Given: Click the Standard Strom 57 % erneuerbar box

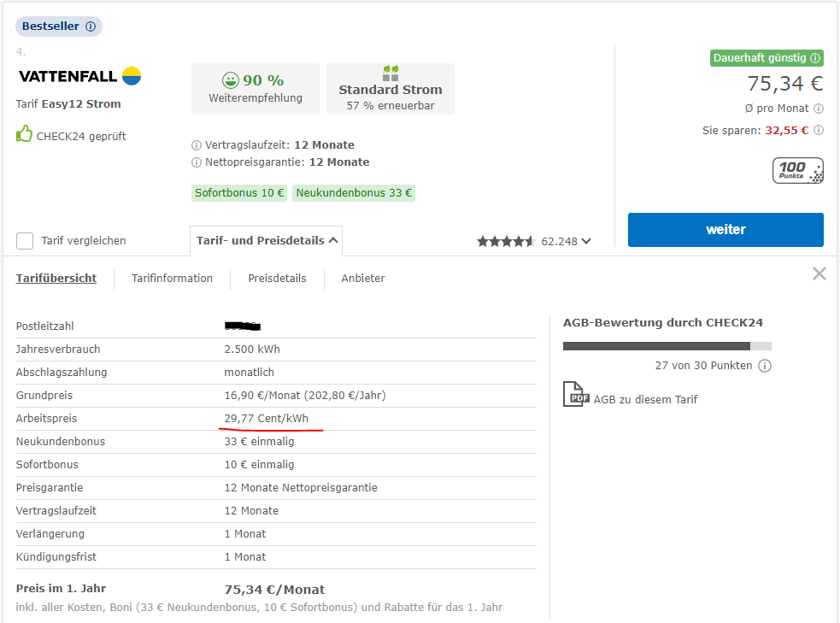Looking at the screenshot, I should pyautogui.click(x=391, y=89).
